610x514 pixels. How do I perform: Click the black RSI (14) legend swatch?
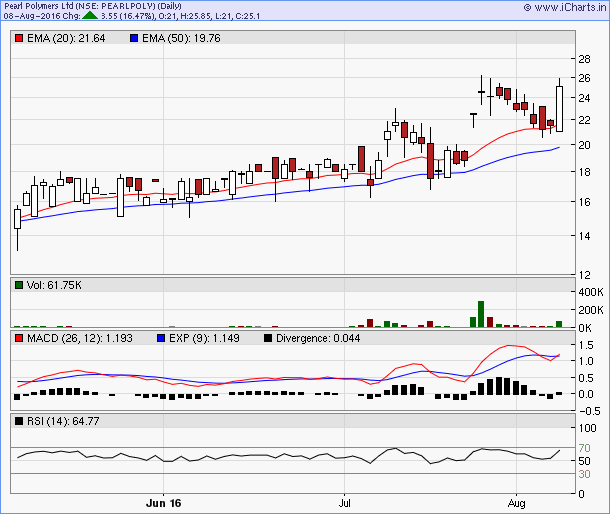19,421
